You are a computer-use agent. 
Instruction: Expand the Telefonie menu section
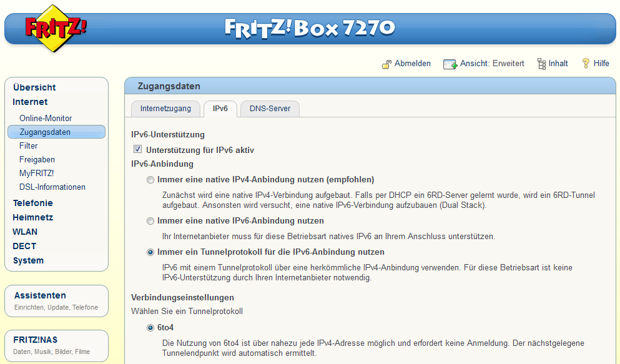pyautogui.click(x=33, y=203)
